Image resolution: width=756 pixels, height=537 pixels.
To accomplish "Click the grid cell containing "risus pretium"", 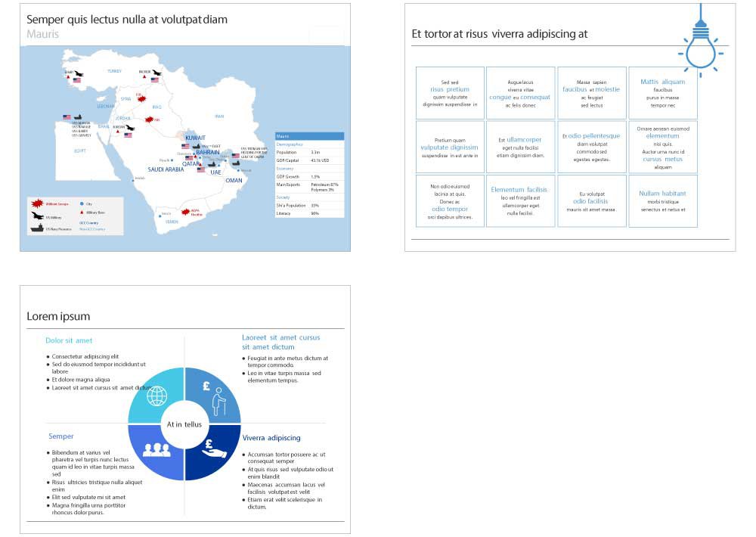I will 450,92.
